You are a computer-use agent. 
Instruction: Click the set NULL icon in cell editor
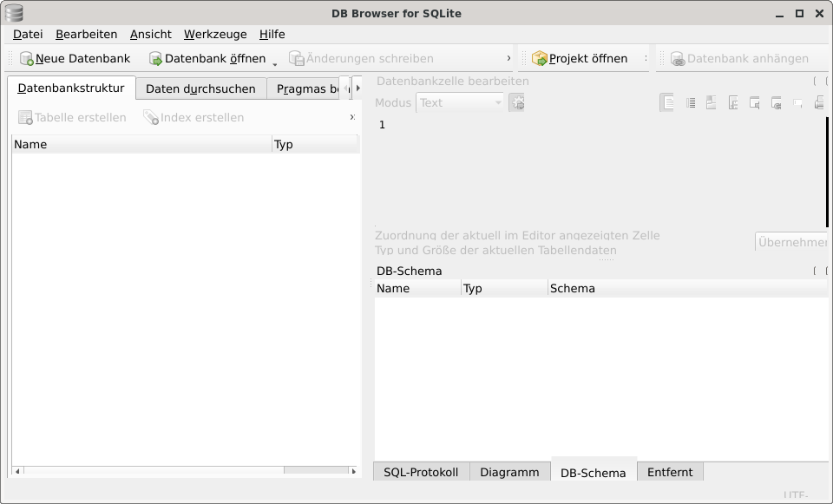(x=797, y=102)
